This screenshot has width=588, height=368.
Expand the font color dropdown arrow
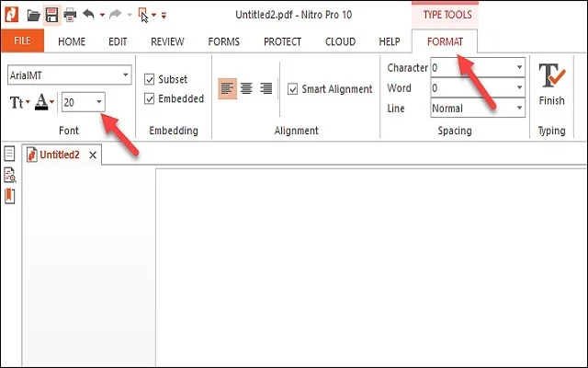tap(51, 102)
